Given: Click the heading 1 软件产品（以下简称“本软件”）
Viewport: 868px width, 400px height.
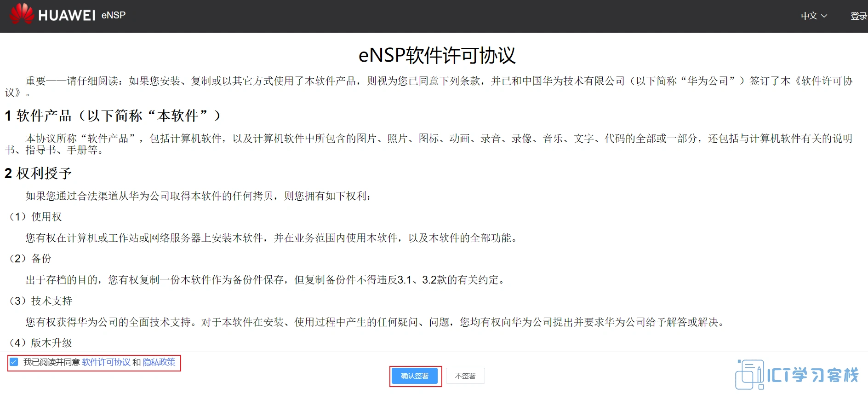Looking at the screenshot, I should pyautogui.click(x=113, y=116).
